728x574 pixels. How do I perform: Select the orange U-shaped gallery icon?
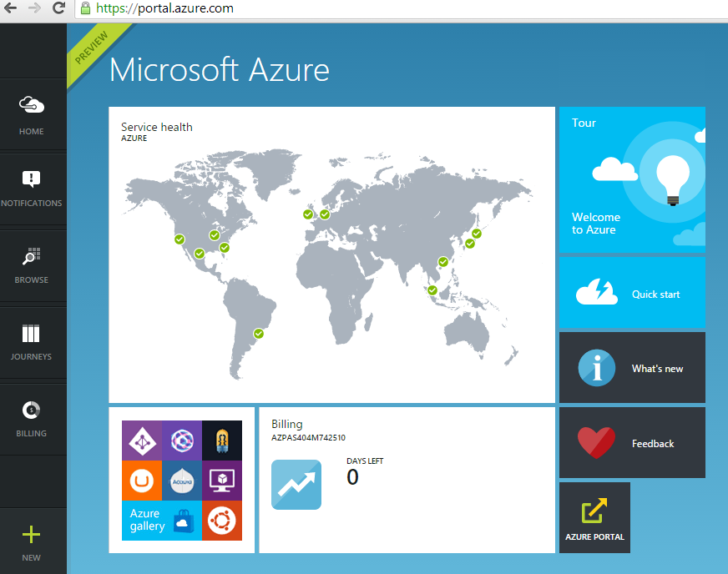point(142,481)
